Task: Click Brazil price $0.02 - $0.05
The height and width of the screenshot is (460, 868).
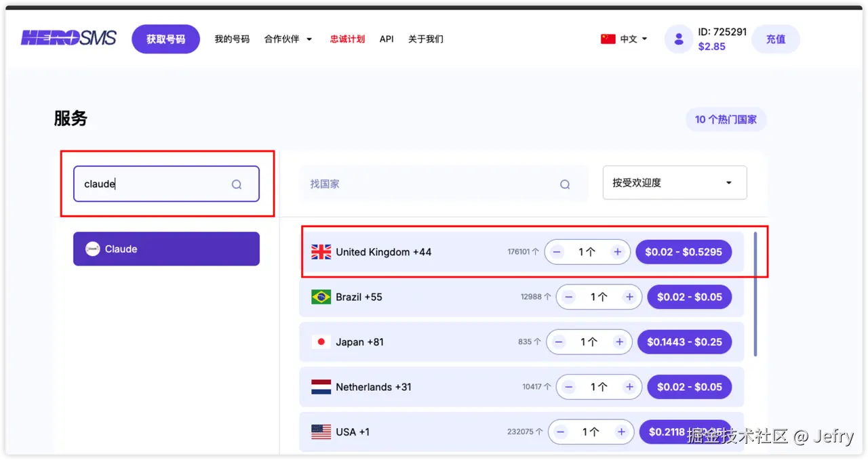Action: pyautogui.click(x=690, y=297)
